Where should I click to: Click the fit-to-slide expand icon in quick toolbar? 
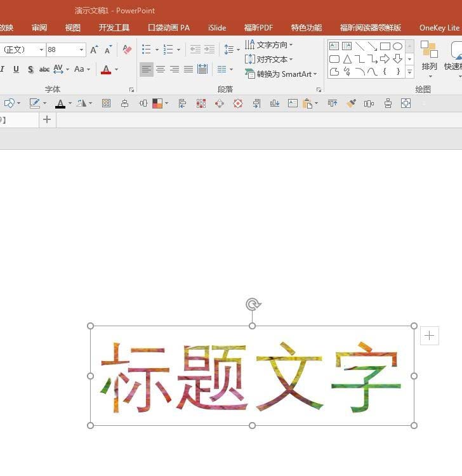click(406, 103)
